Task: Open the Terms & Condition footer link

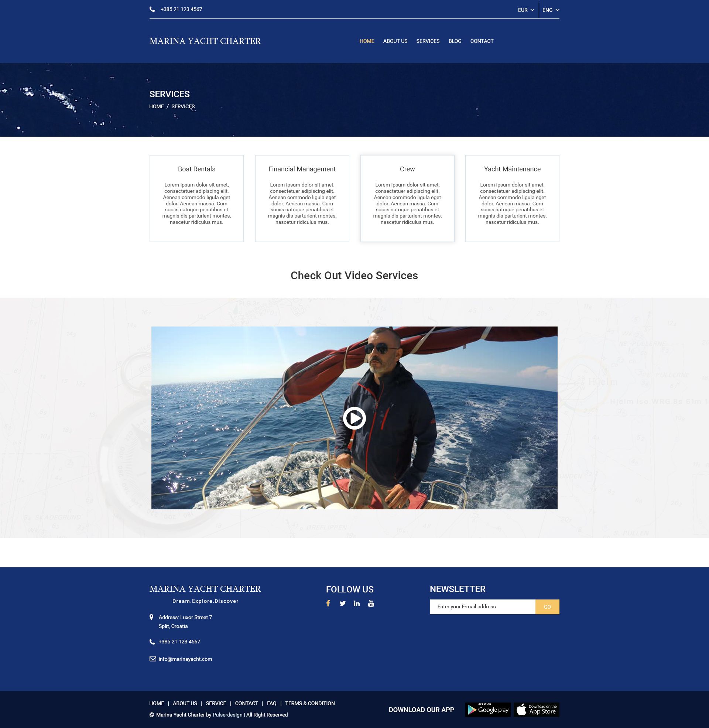Action: pos(310,703)
